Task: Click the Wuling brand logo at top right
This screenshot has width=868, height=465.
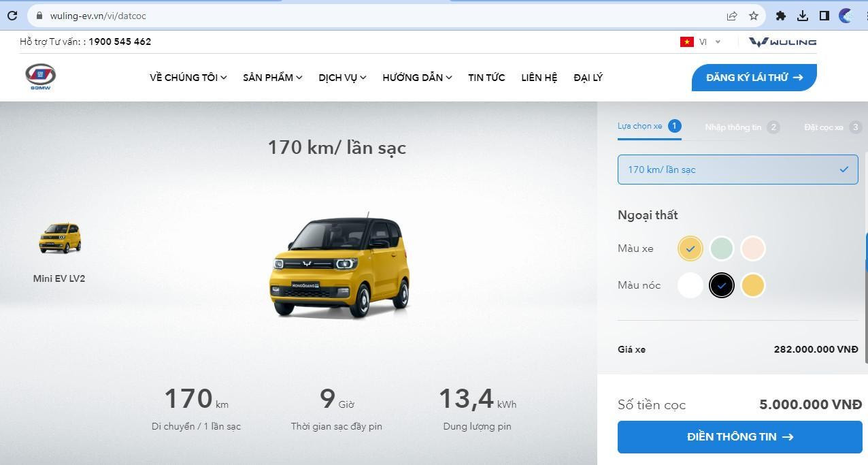Action: coord(782,42)
